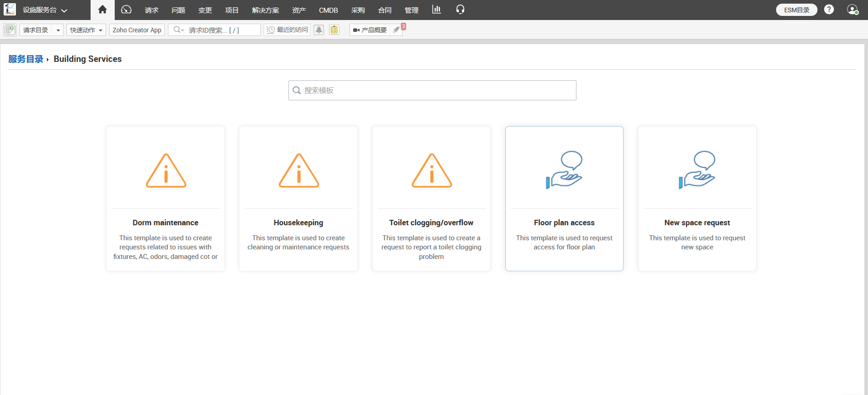Open the CMDB menu
Viewport: 868px width, 395px height.
328,10
